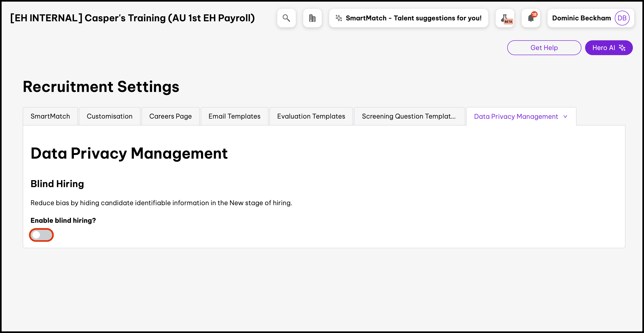Switch to the SmartMatch tab
Image resolution: width=644 pixels, height=333 pixels.
tap(50, 116)
